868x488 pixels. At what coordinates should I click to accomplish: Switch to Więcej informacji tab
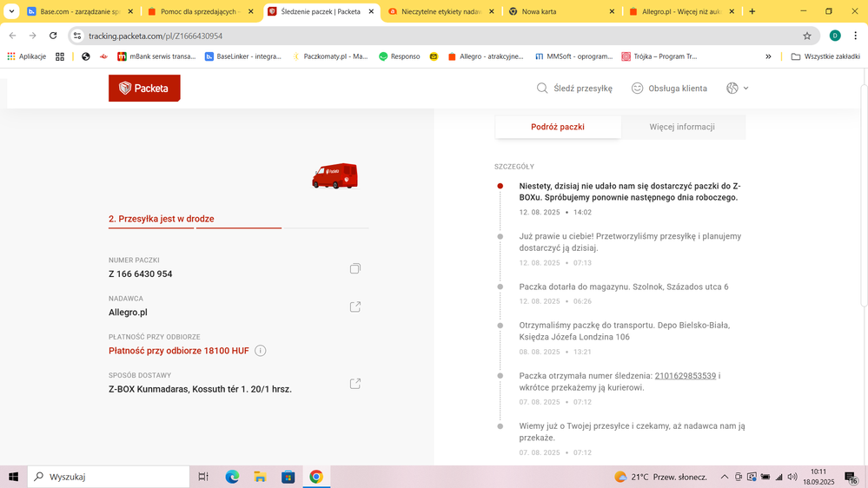point(682,127)
